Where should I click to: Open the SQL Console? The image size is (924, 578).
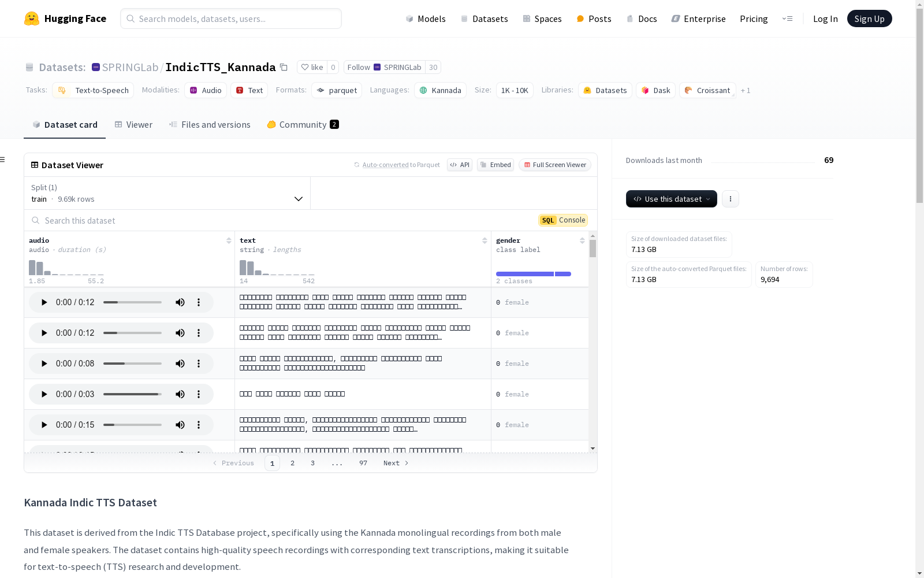click(x=563, y=220)
